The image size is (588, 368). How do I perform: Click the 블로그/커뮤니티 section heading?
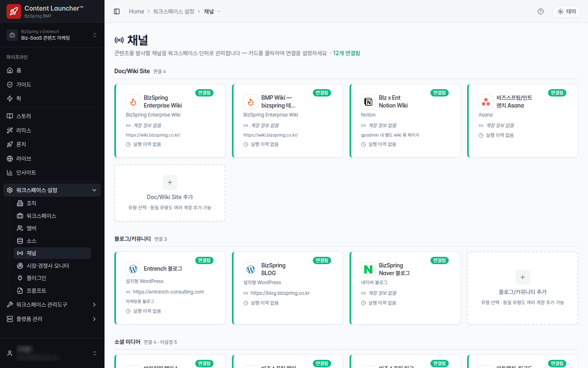coord(133,239)
